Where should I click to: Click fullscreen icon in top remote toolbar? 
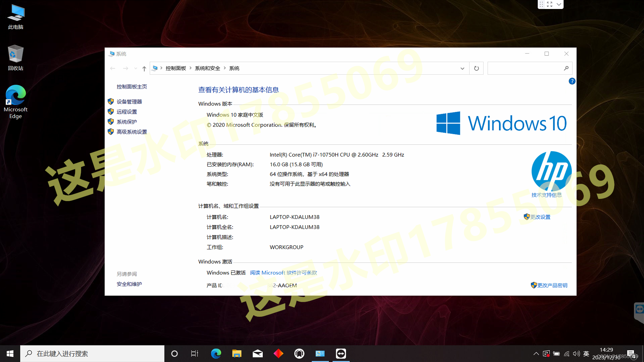click(550, 4)
